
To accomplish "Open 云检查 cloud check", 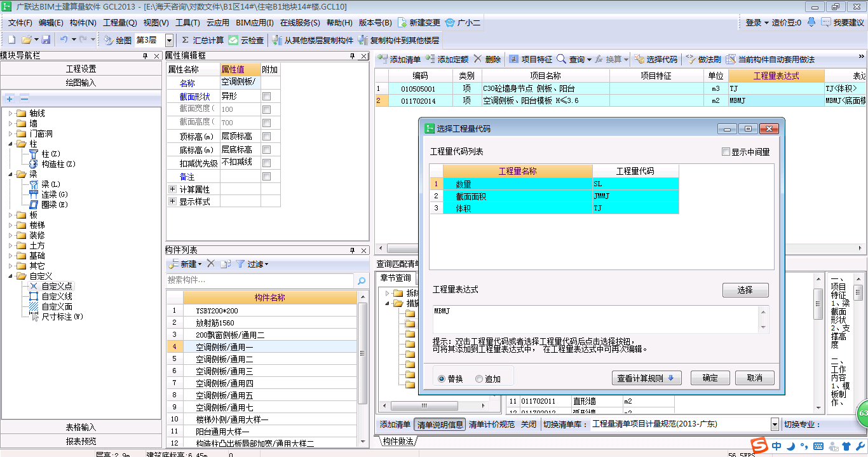I will [x=246, y=40].
